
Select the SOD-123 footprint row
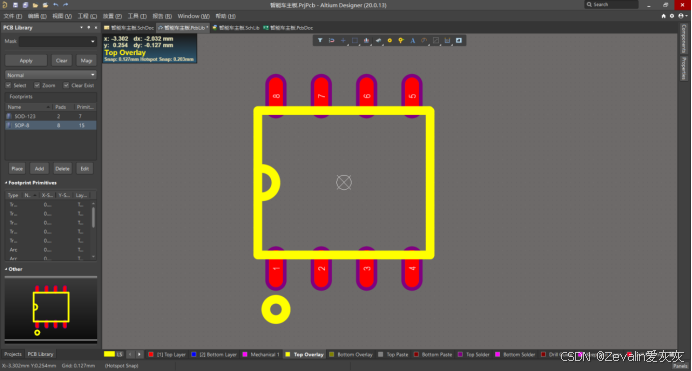tap(51, 116)
